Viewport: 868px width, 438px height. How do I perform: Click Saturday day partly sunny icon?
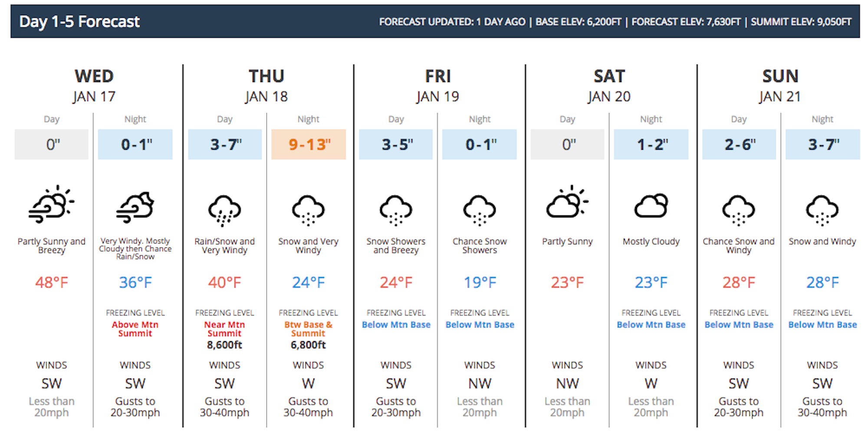[567, 202]
